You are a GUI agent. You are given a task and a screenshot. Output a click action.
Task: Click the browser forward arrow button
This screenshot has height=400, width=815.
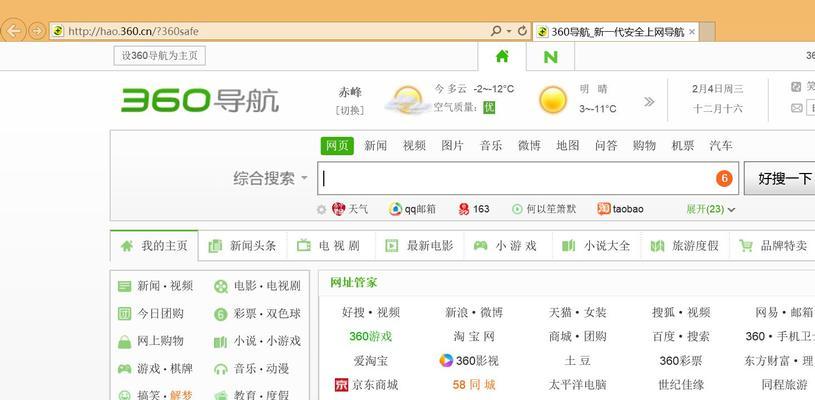[37, 31]
